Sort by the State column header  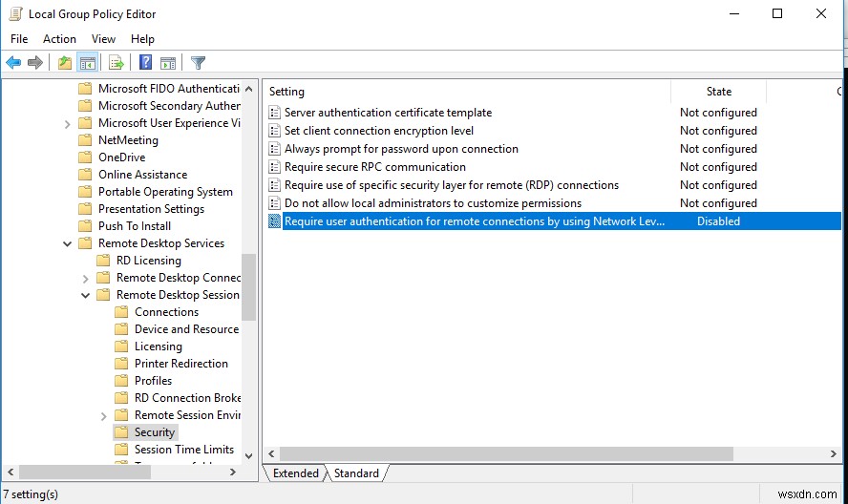point(719,92)
